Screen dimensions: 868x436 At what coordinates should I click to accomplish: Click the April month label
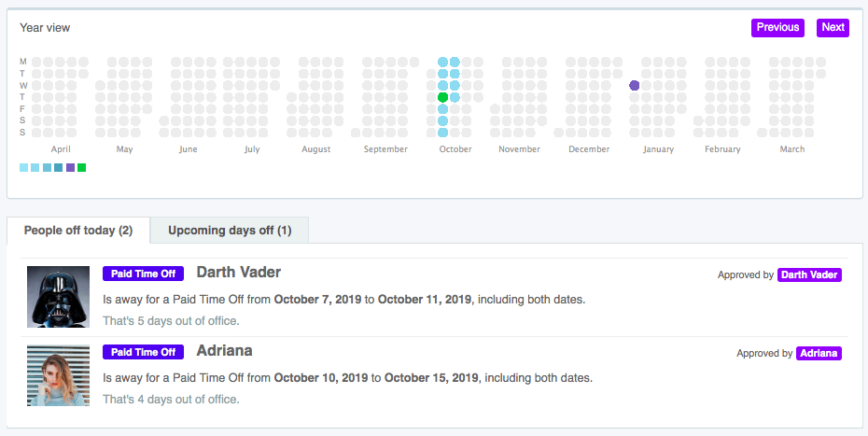61,149
